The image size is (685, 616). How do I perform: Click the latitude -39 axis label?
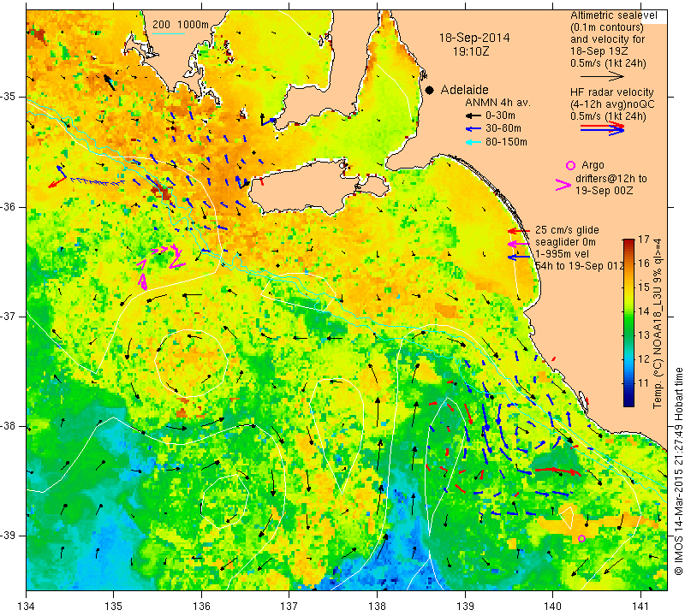point(9,536)
